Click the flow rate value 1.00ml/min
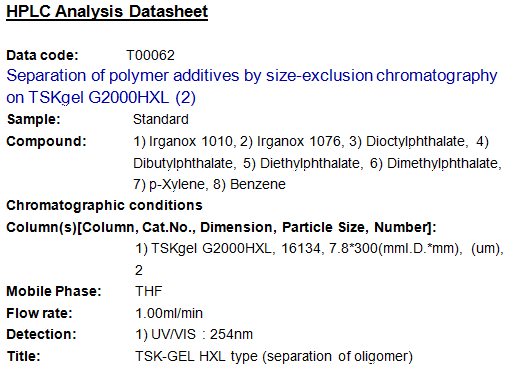 pyautogui.click(x=169, y=313)
